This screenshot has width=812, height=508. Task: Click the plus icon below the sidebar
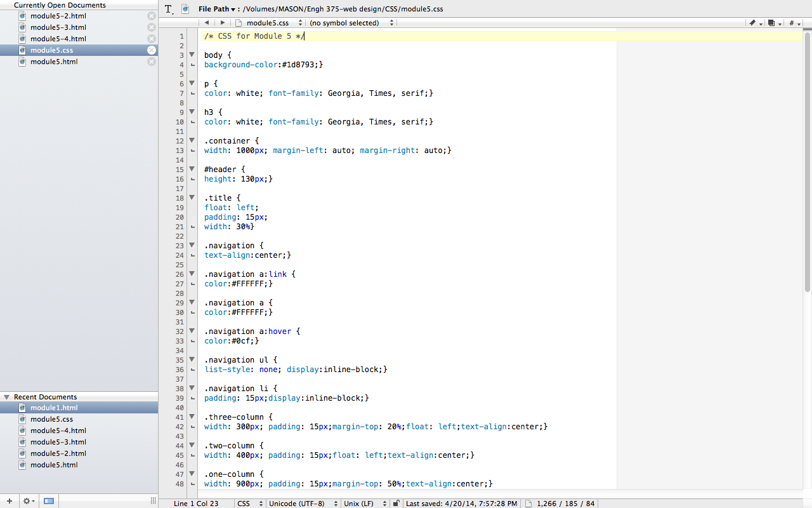point(9,501)
